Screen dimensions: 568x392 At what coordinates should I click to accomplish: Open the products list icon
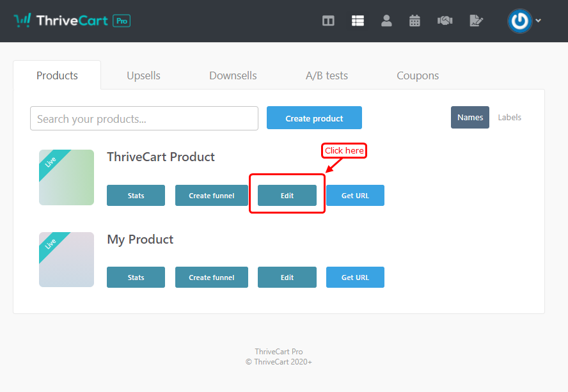(358, 21)
